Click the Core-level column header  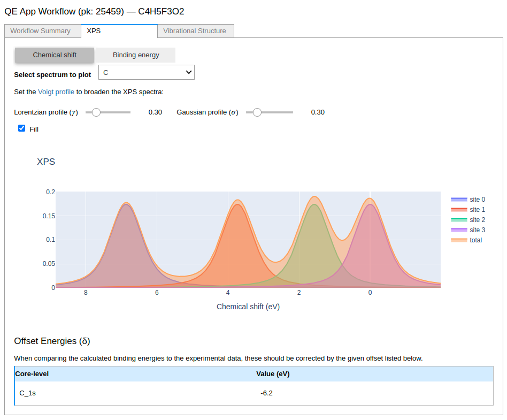[32, 374]
